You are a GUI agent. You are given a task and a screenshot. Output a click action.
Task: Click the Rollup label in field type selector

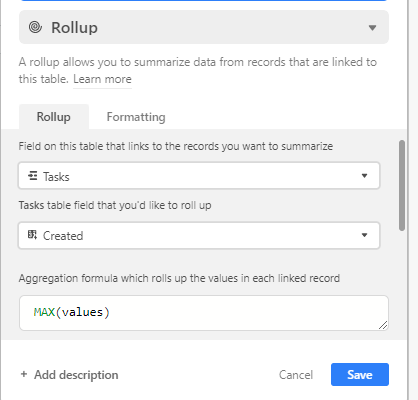[x=74, y=28]
